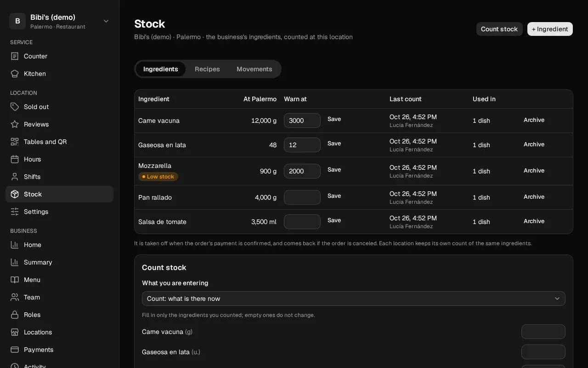Focus the Carne vacuna (g) count field

pos(543,332)
